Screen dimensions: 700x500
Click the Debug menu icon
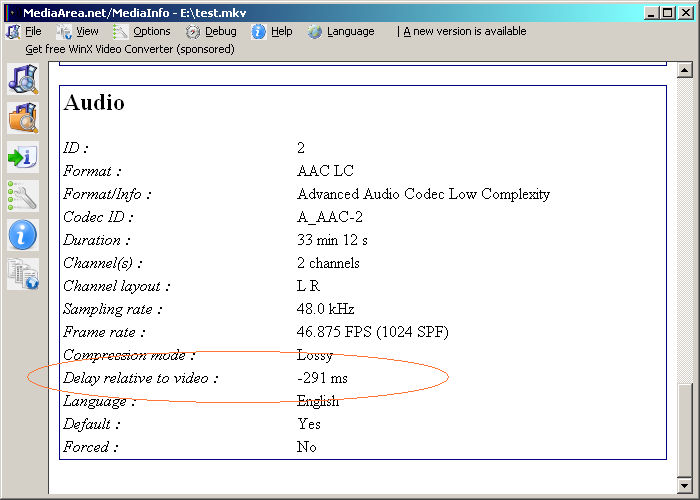tap(193, 32)
